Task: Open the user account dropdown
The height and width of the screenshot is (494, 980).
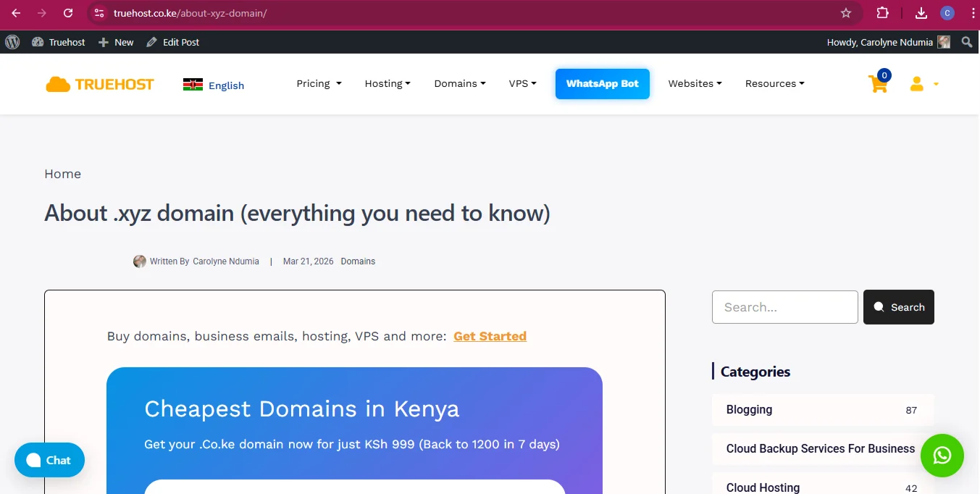Action: (x=924, y=84)
